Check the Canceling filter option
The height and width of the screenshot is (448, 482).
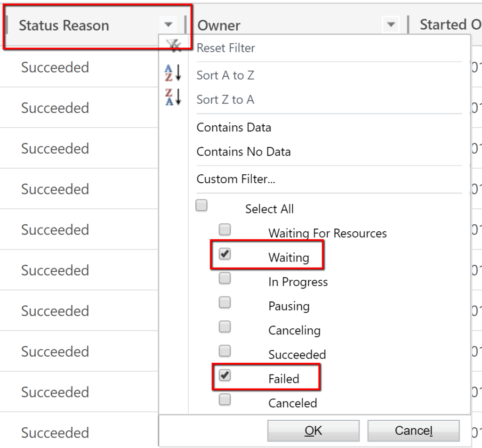tap(225, 326)
